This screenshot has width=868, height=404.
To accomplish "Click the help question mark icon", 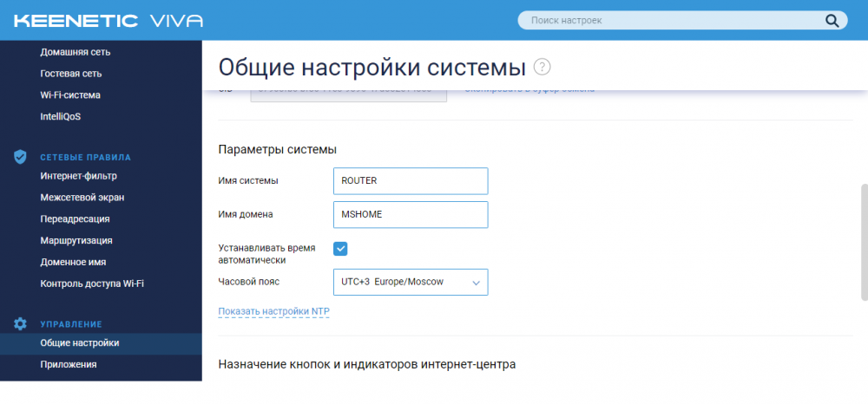I will (x=542, y=67).
